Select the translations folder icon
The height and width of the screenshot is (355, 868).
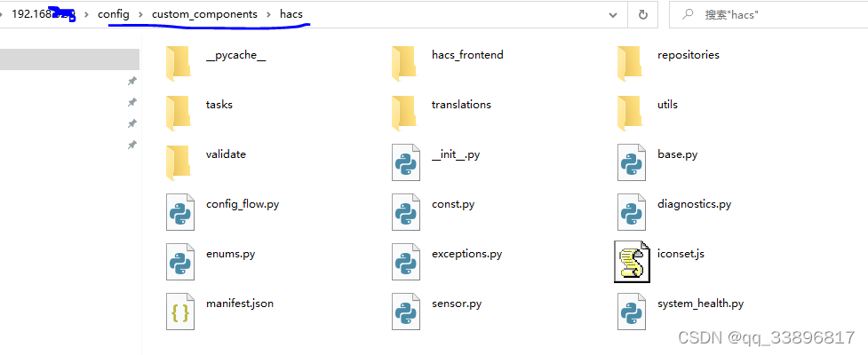[403, 114]
